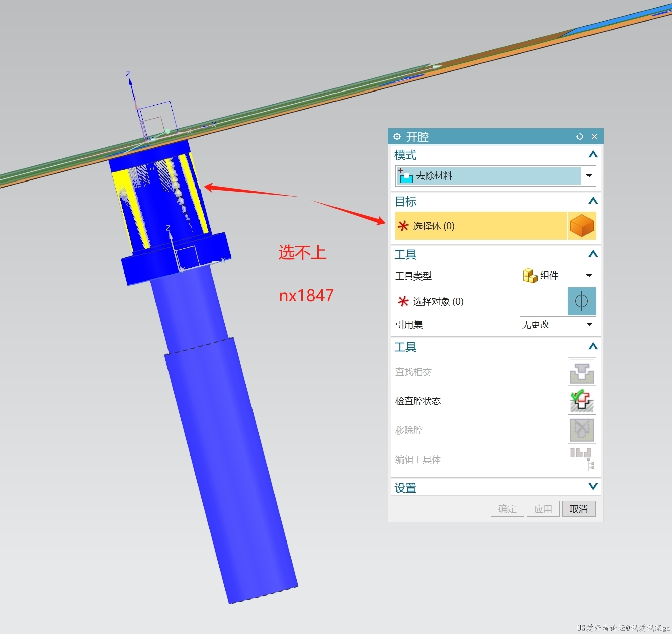Collapse the 模式 section

click(593, 155)
